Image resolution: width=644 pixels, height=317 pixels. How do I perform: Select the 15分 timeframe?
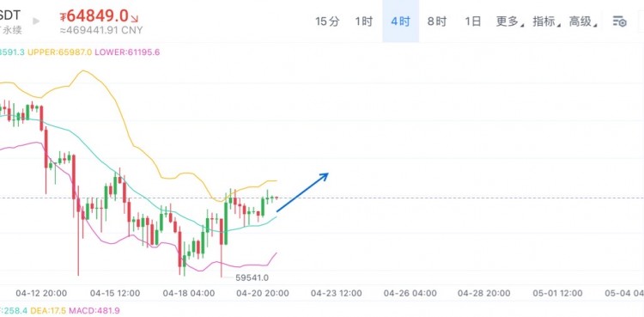[x=327, y=21]
